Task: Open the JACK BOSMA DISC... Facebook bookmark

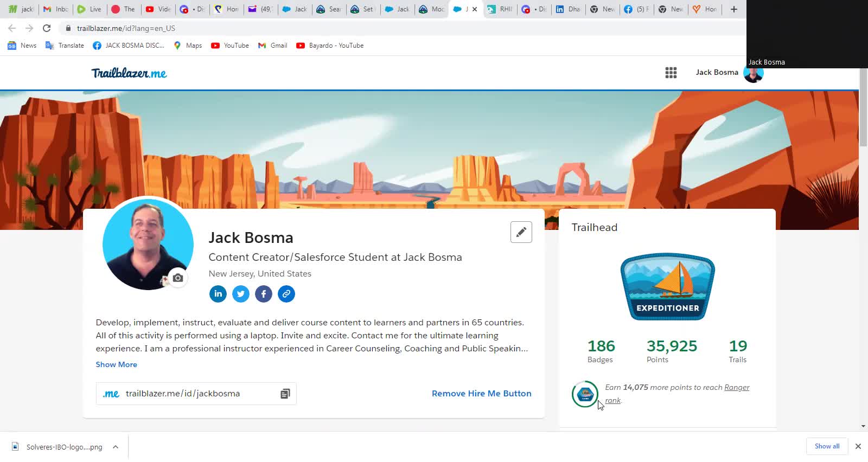Action: [129, 46]
